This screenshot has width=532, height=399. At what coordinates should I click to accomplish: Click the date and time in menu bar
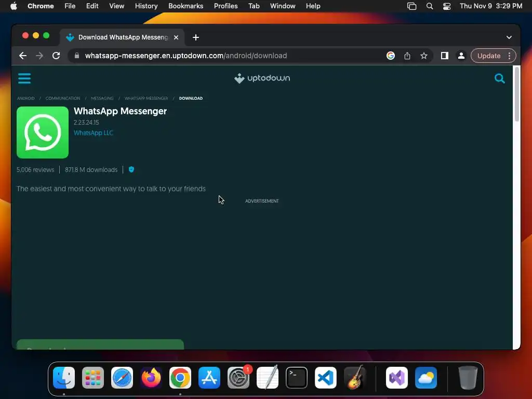point(490,6)
